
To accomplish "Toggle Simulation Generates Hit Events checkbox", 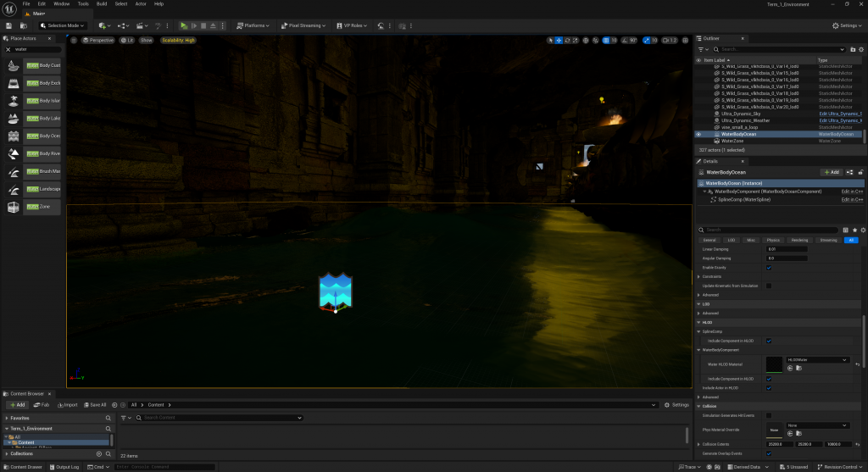I will [768, 415].
